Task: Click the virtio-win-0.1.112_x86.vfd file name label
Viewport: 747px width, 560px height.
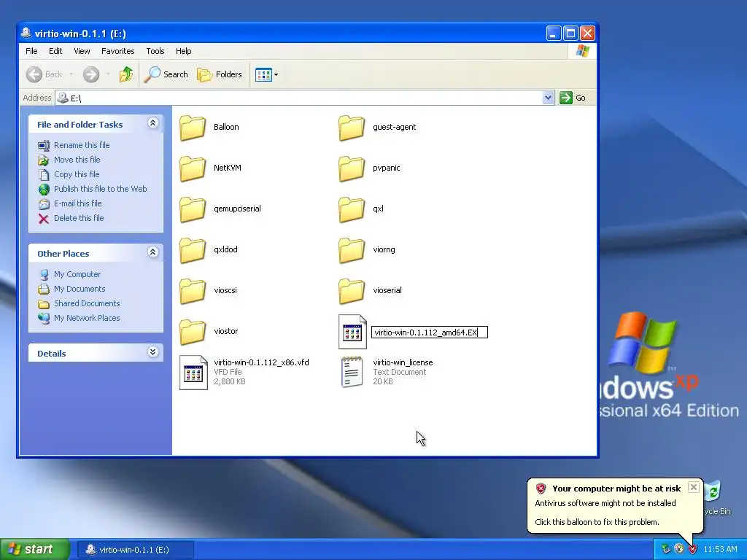Action: (x=261, y=363)
